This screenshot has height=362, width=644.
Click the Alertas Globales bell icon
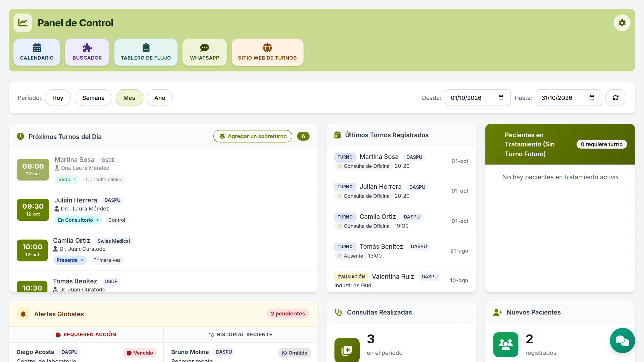23,314
